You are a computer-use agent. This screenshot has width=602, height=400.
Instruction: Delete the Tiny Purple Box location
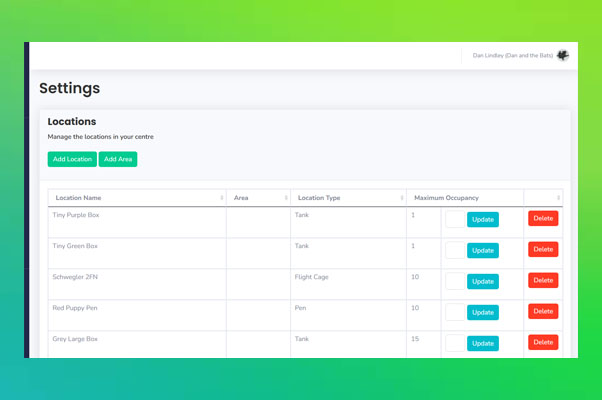543,218
